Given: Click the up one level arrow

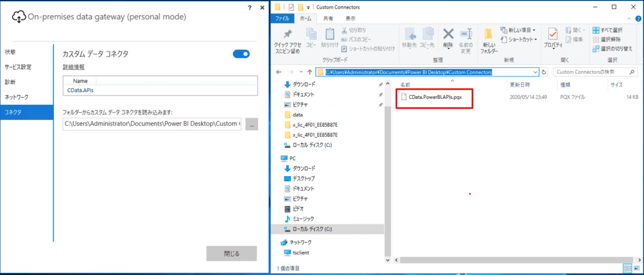Looking at the screenshot, I should [310, 72].
